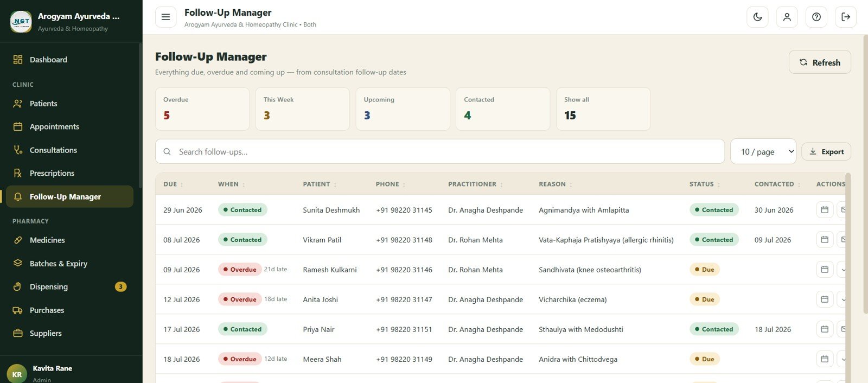Click calendar icon in Anita Joshi row
This screenshot has height=383, width=868.
pyautogui.click(x=825, y=299)
